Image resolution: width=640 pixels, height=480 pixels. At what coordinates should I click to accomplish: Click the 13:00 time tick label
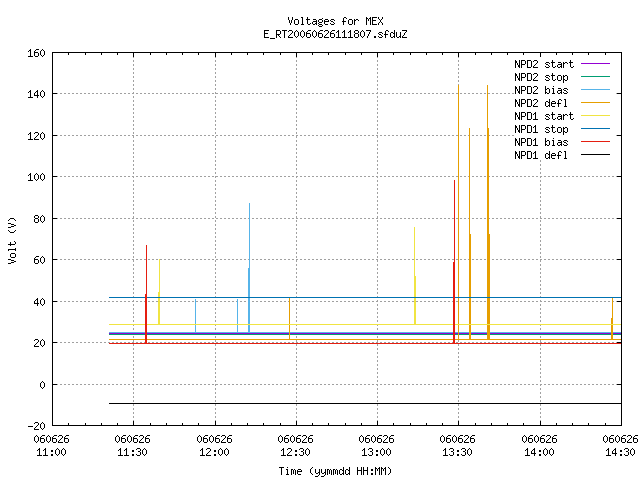[x=376, y=452]
